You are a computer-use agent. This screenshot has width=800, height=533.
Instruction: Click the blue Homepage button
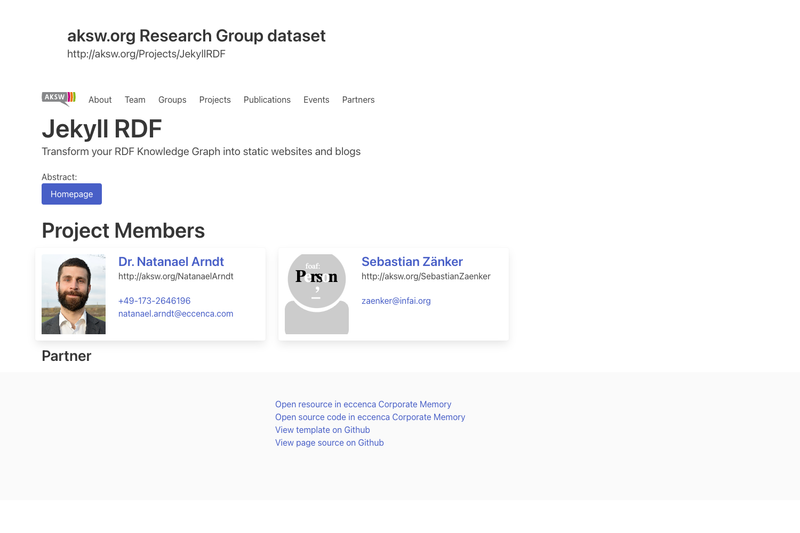coord(72,194)
